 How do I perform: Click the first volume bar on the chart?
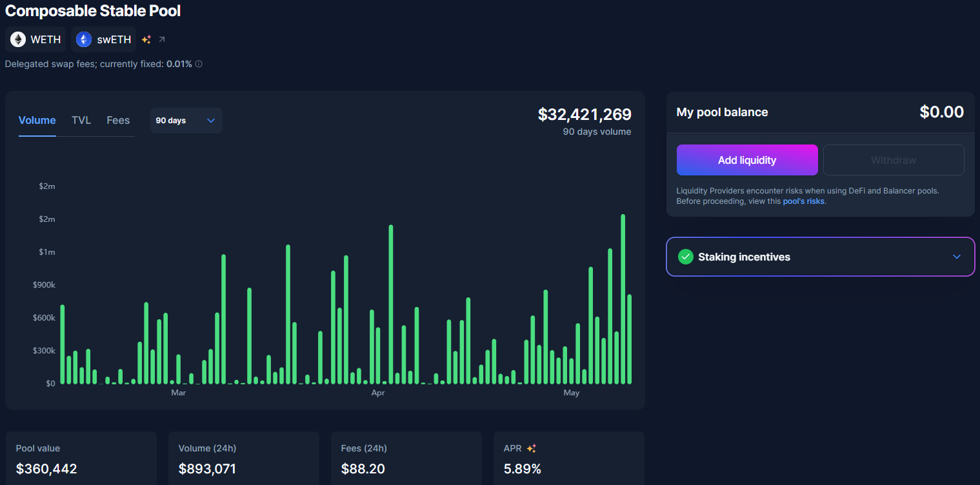click(63, 344)
